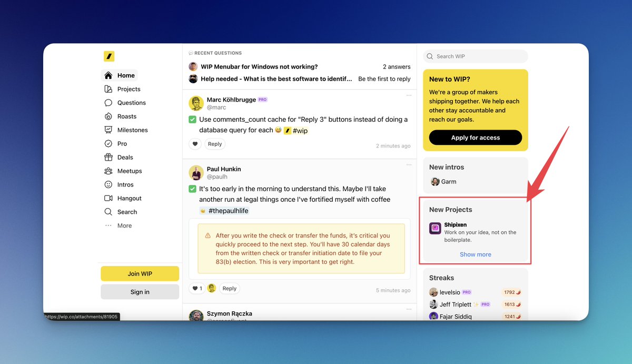The height and width of the screenshot is (364, 632).
Task: Click the @paulh handle
Action: (x=217, y=177)
